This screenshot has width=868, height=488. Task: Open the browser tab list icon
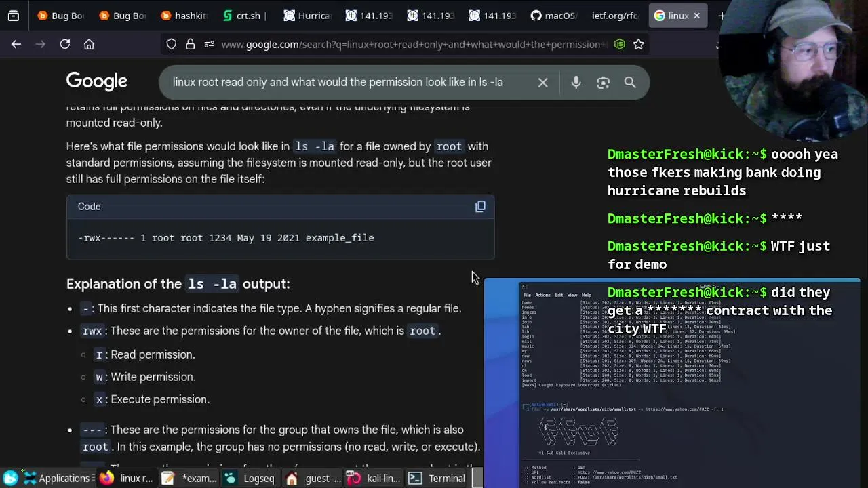14,15
